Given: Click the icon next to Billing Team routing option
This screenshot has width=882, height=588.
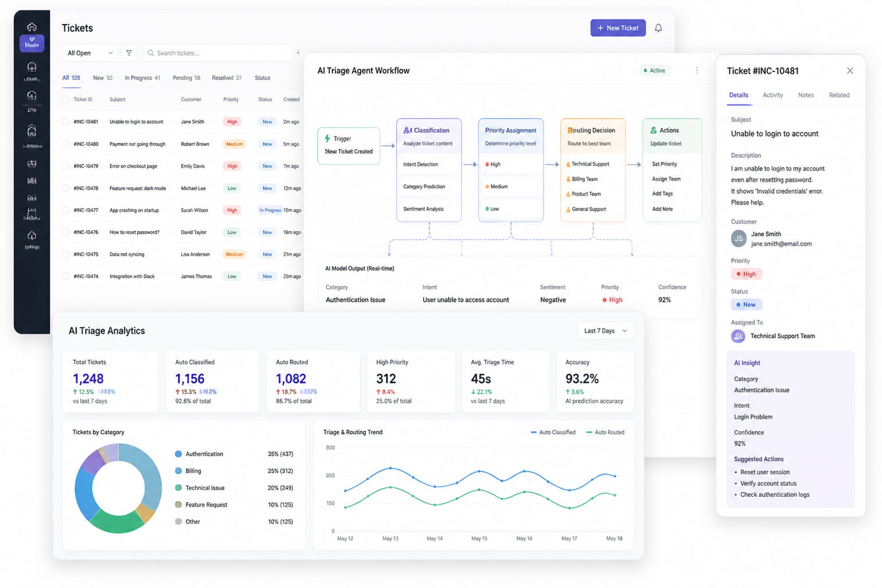Looking at the screenshot, I should 568,179.
